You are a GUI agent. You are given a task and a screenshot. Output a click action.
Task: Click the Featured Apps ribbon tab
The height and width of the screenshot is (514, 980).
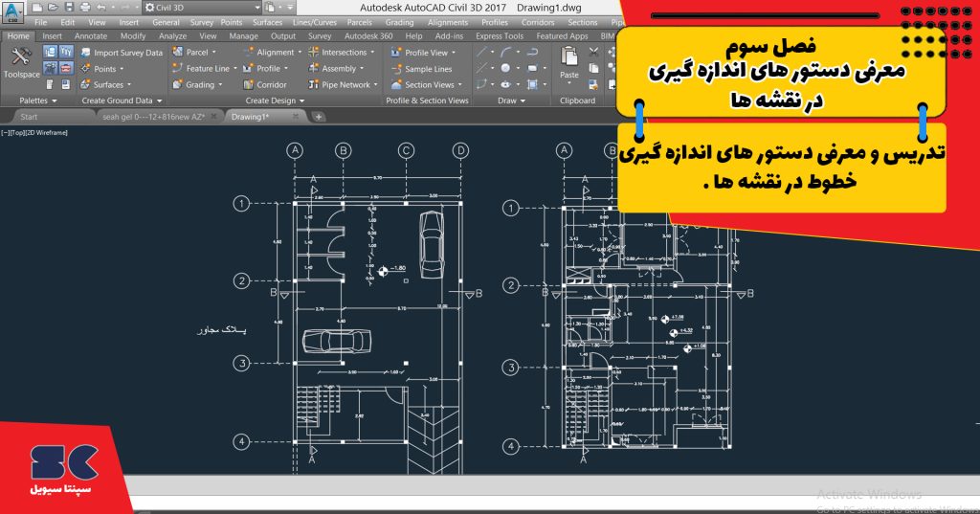562,36
